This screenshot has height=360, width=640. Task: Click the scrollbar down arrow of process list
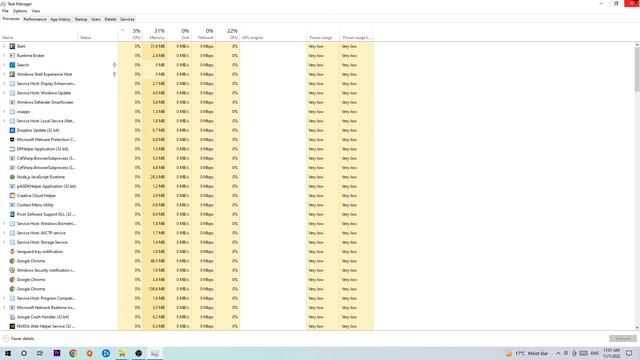point(637,328)
